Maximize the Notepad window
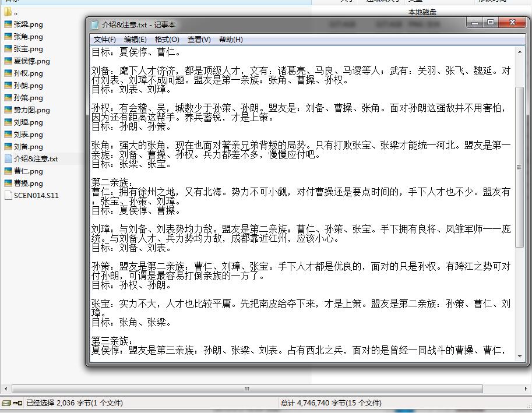 pos(491,23)
